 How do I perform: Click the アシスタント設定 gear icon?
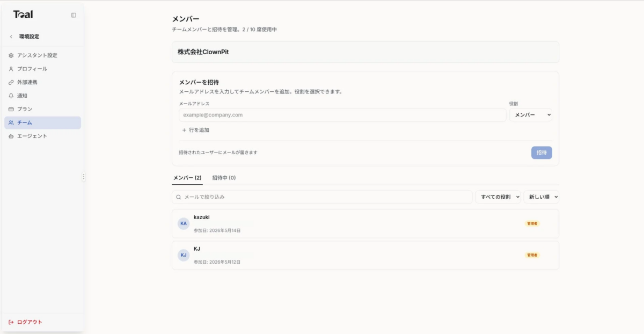[x=11, y=55]
